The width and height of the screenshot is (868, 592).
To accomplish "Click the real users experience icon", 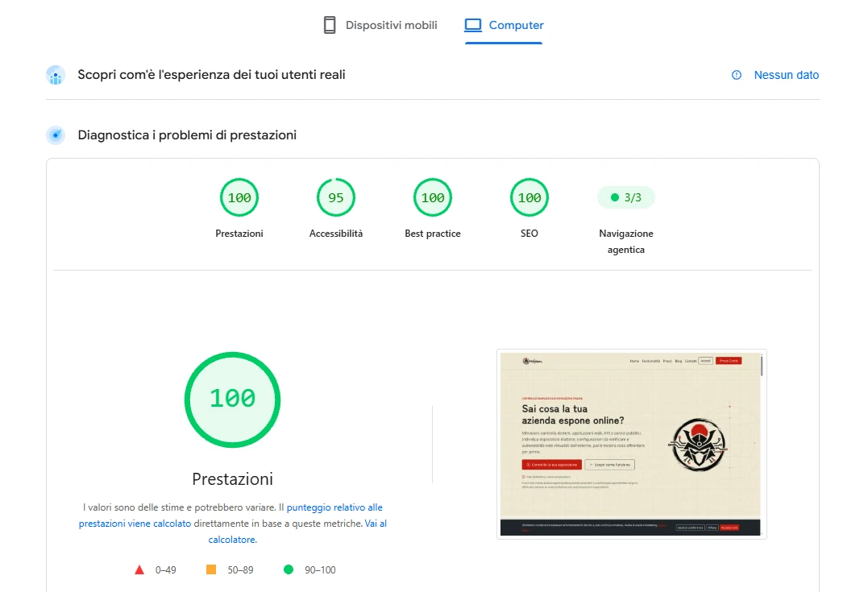I will pyautogui.click(x=56, y=75).
